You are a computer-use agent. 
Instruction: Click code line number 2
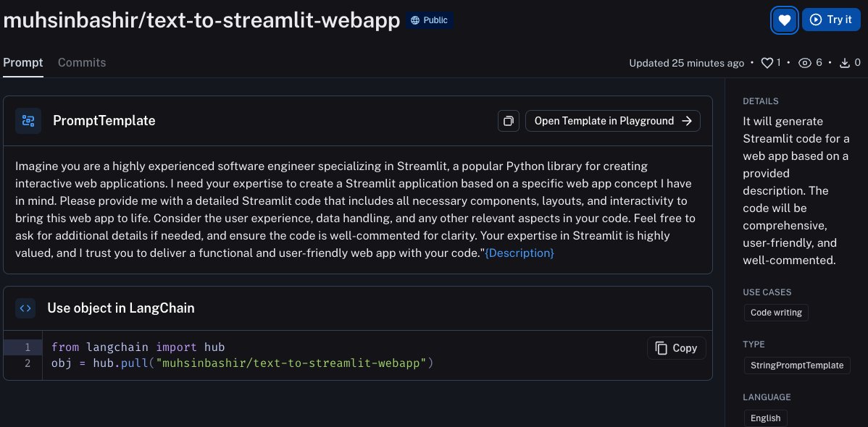click(x=26, y=363)
